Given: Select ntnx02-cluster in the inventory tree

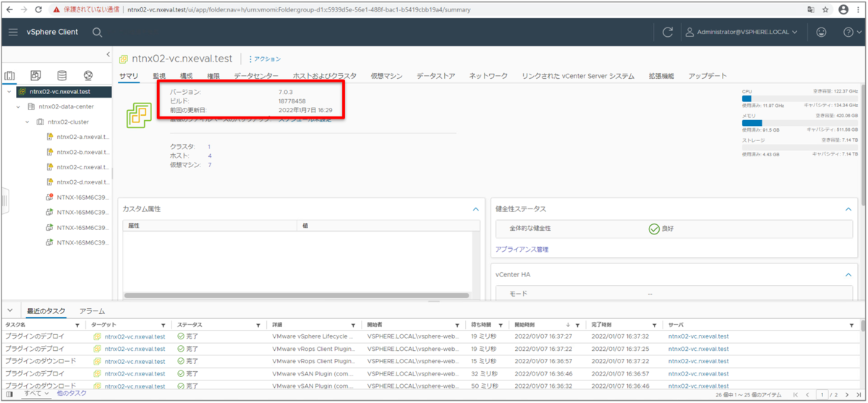Looking at the screenshot, I should click(x=68, y=122).
